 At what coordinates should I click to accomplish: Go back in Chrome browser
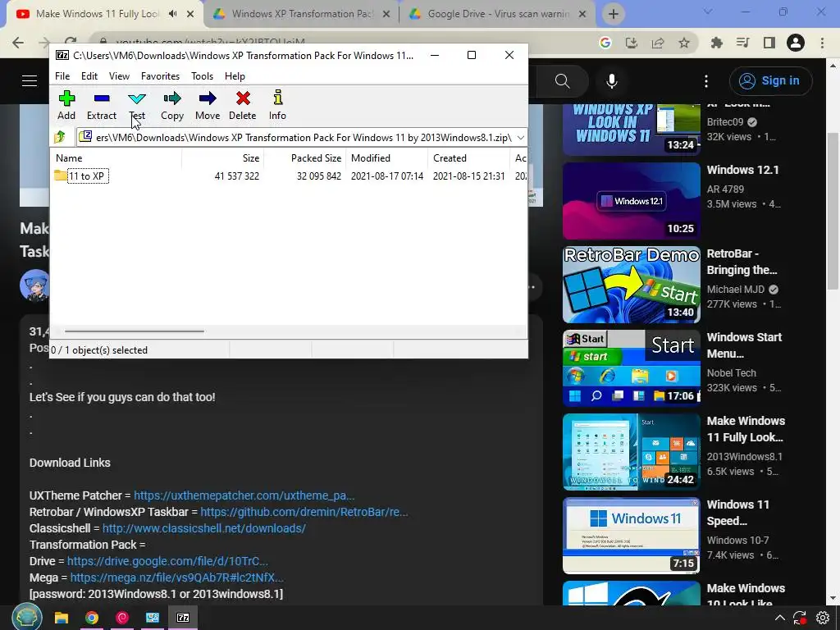[x=18, y=43]
